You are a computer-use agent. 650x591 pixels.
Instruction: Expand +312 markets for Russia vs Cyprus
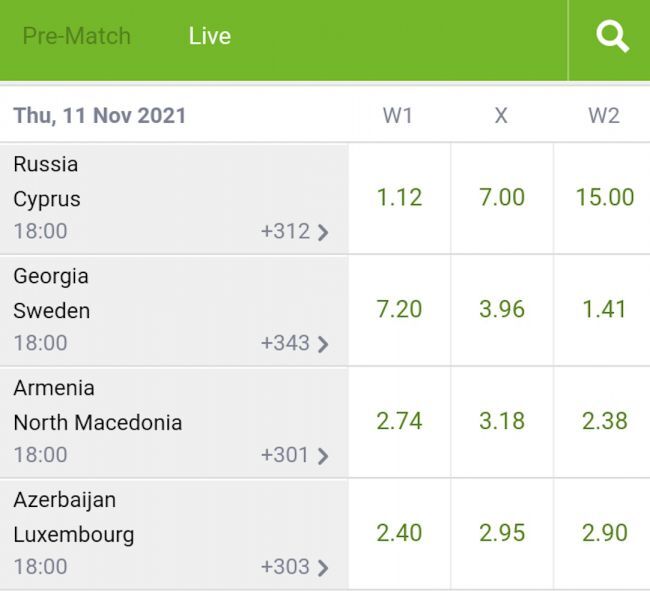(x=295, y=232)
